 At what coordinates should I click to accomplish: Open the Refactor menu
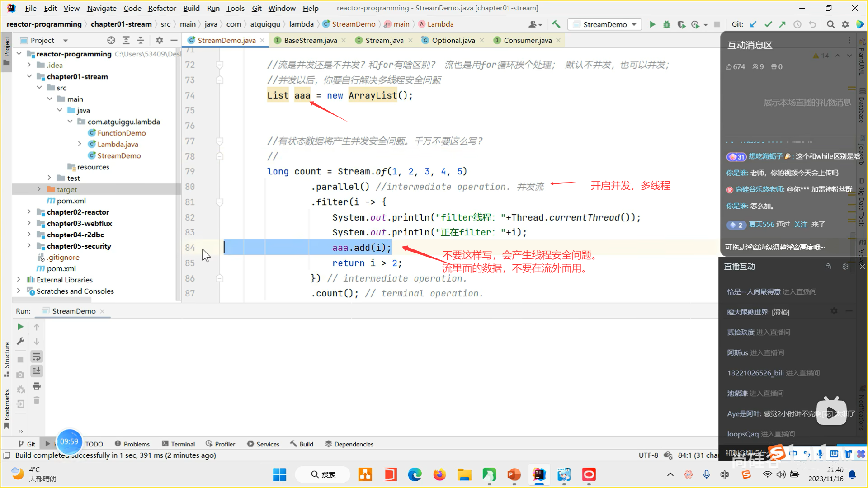[x=162, y=8]
